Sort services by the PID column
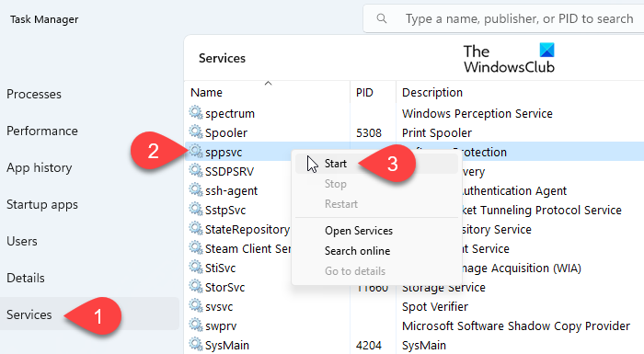 (x=373, y=92)
